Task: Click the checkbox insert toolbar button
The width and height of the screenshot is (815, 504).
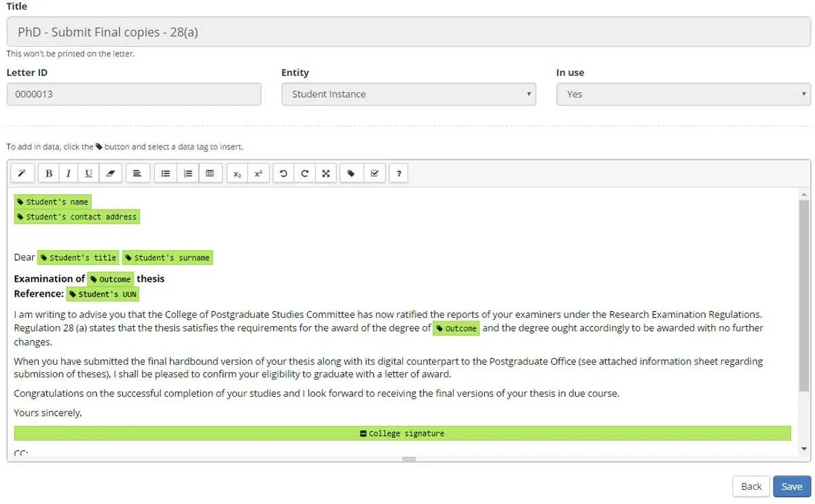Action: point(374,174)
